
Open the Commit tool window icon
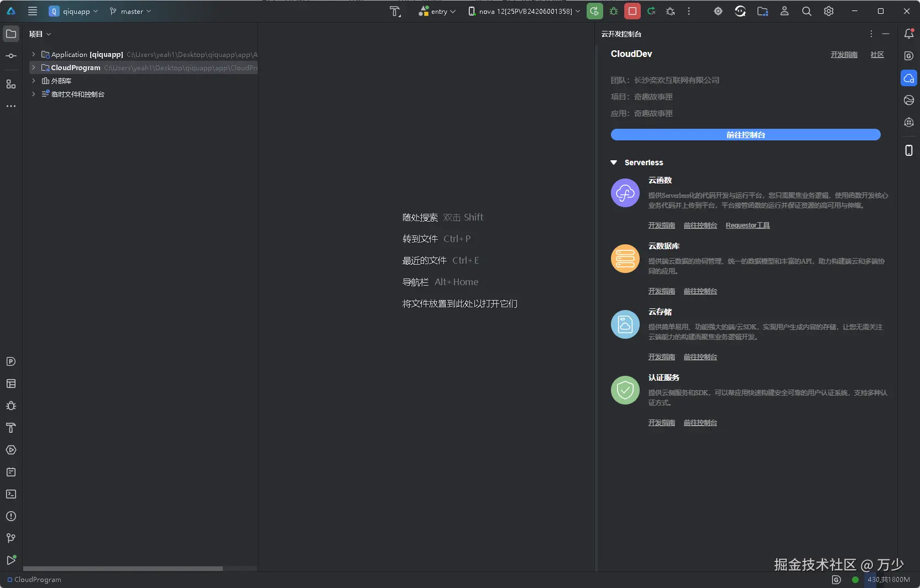(x=11, y=56)
